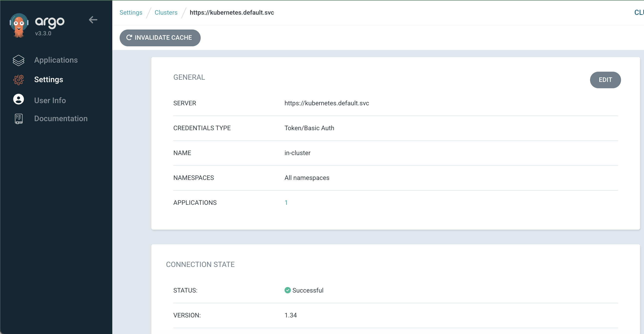
Task: Click the Documentation book icon
Action: point(19,118)
